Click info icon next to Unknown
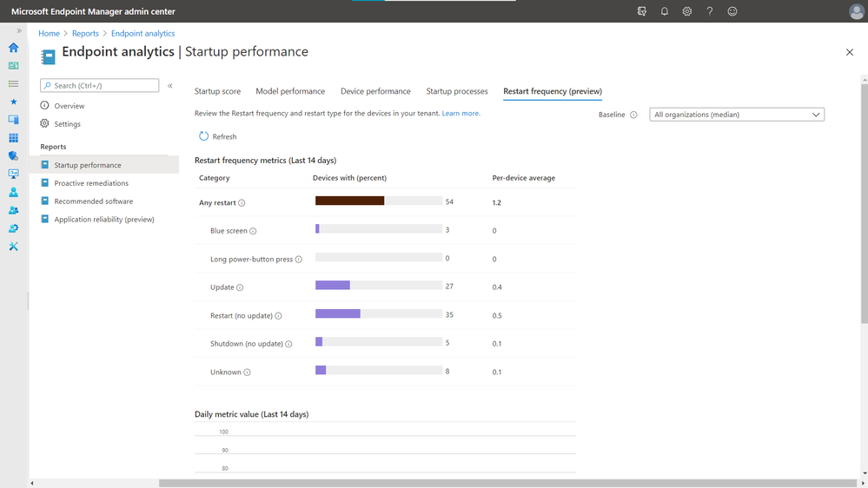This screenshot has height=488, width=868. click(247, 372)
